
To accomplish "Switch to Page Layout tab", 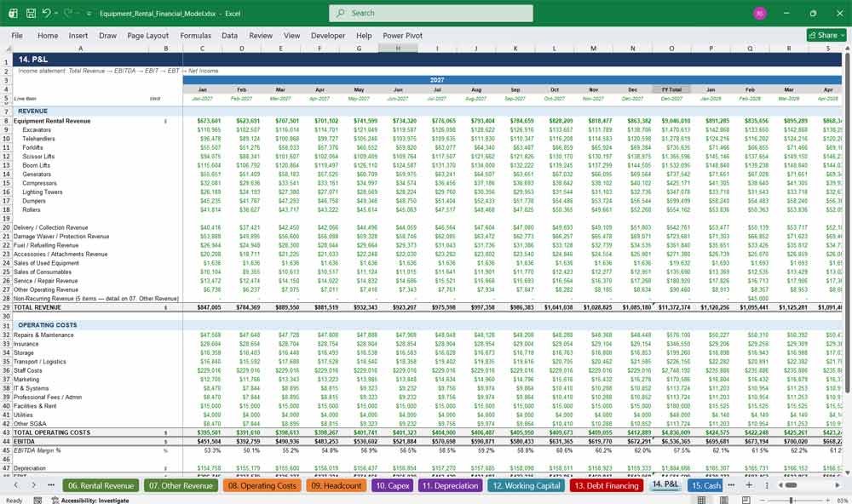I will [x=147, y=35].
